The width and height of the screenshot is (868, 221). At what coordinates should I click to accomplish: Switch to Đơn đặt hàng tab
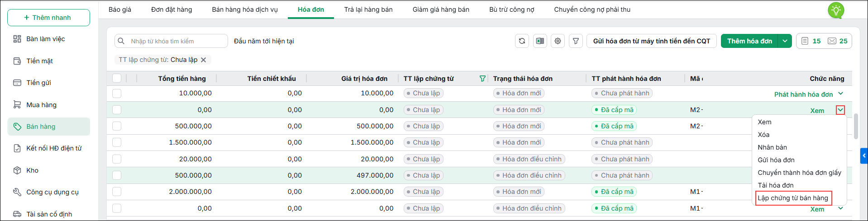[172, 9]
